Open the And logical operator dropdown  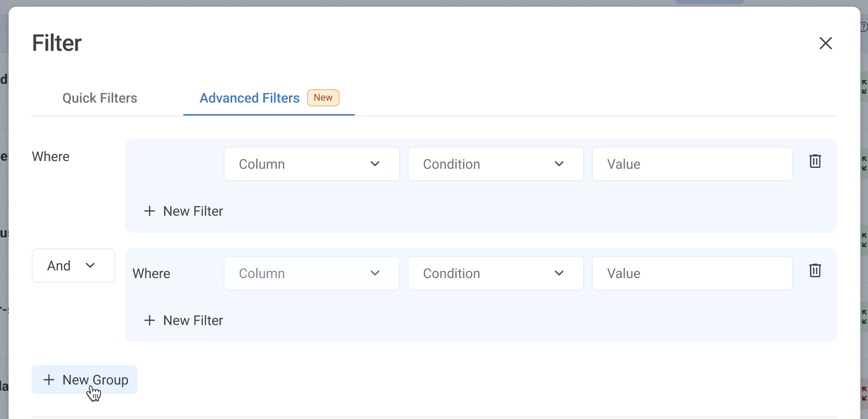(73, 266)
